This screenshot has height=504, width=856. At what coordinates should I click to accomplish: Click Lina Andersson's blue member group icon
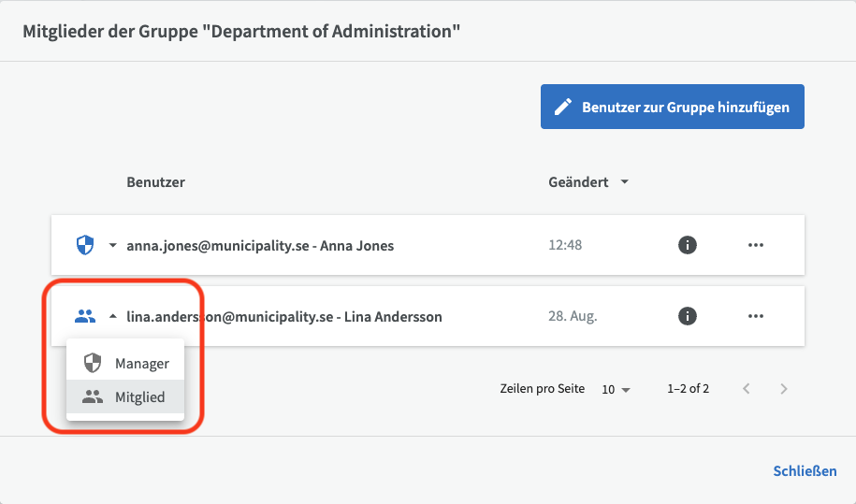[x=85, y=316]
